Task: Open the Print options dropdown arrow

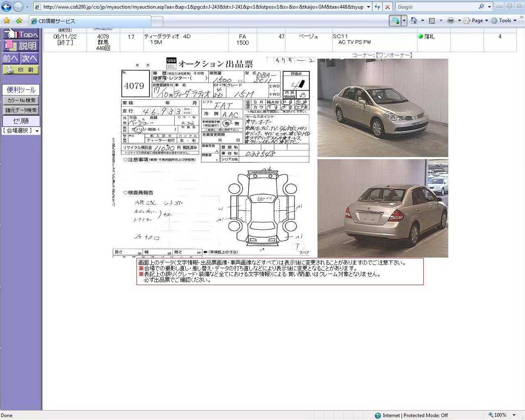Action: 459,21
